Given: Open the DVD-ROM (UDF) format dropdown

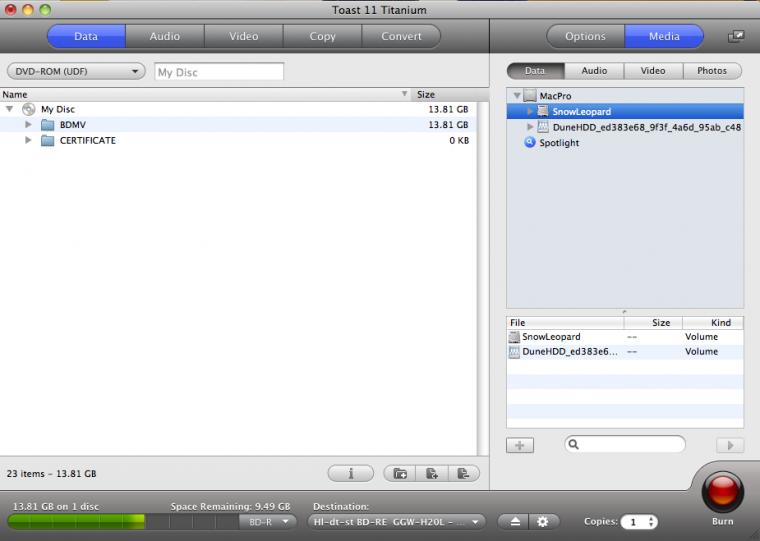Looking at the screenshot, I should 77,72.
